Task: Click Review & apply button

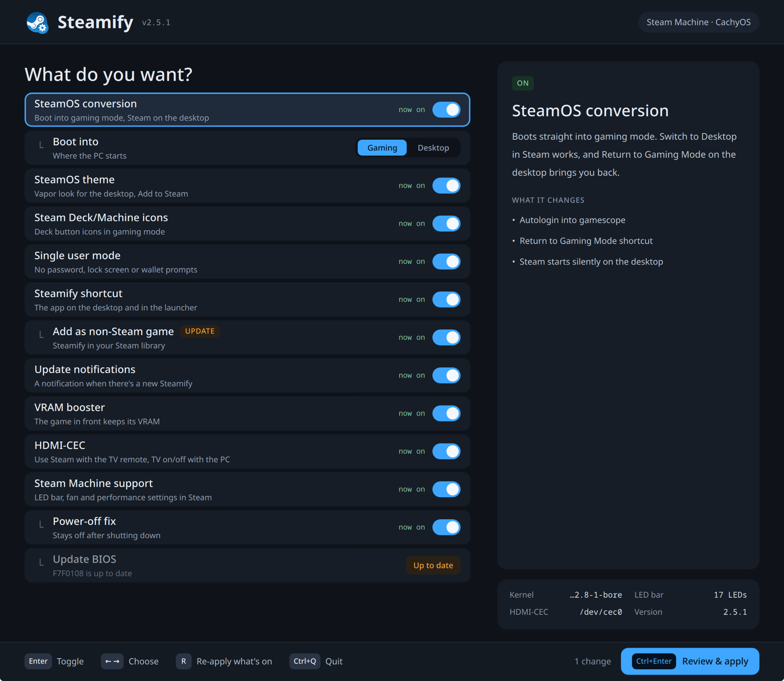Action: 690,661
